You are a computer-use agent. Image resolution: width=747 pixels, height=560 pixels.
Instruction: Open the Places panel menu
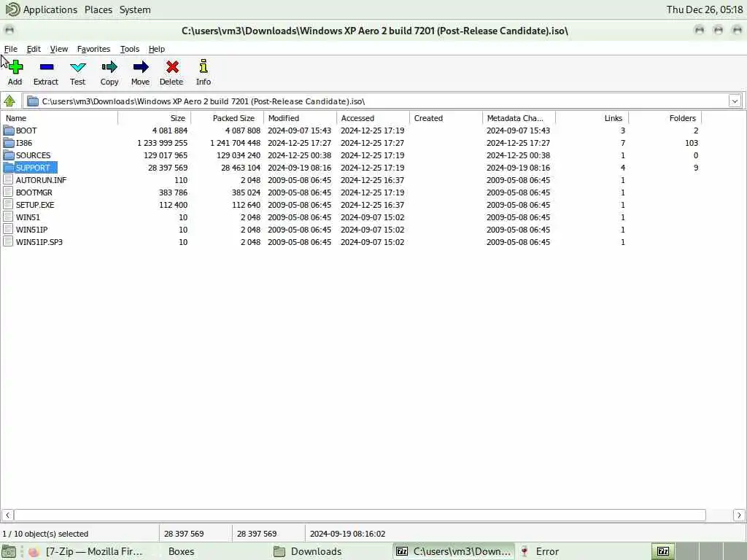click(x=98, y=9)
